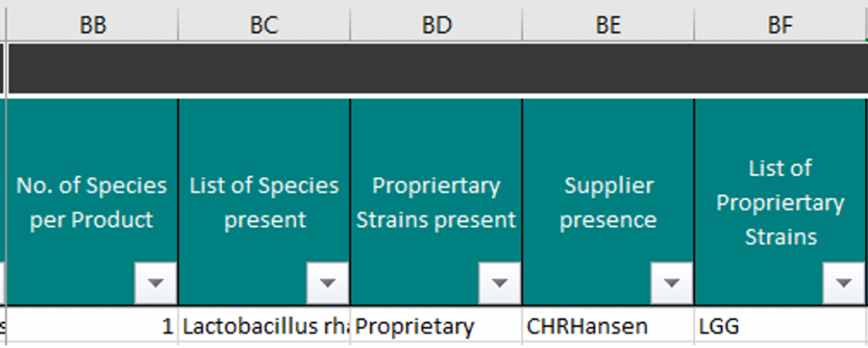868x348 pixels.
Task: Select column BF header
Action: tap(780, 25)
